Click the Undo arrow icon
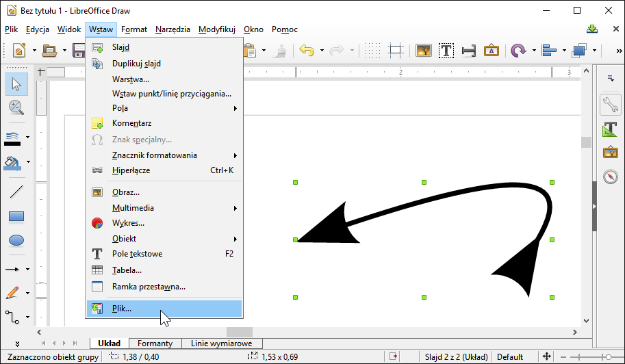This screenshot has width=625, height=364. click(307, 51)
